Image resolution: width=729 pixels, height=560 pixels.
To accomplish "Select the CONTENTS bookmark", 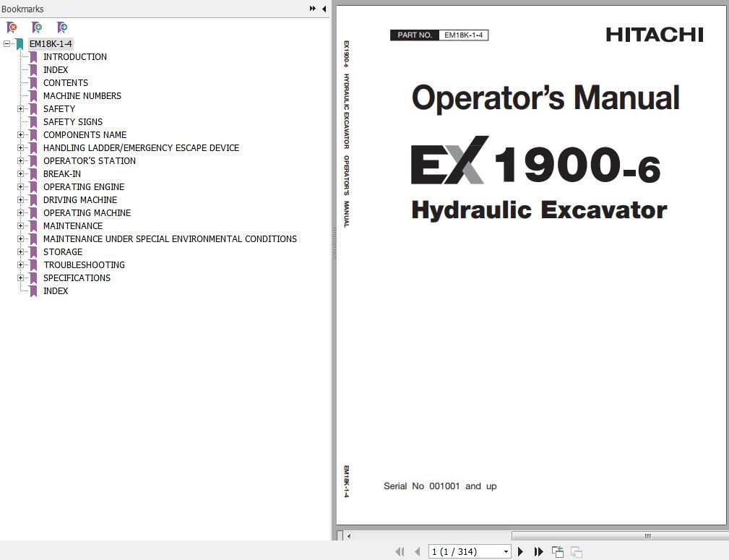I will tap(66, 83).
